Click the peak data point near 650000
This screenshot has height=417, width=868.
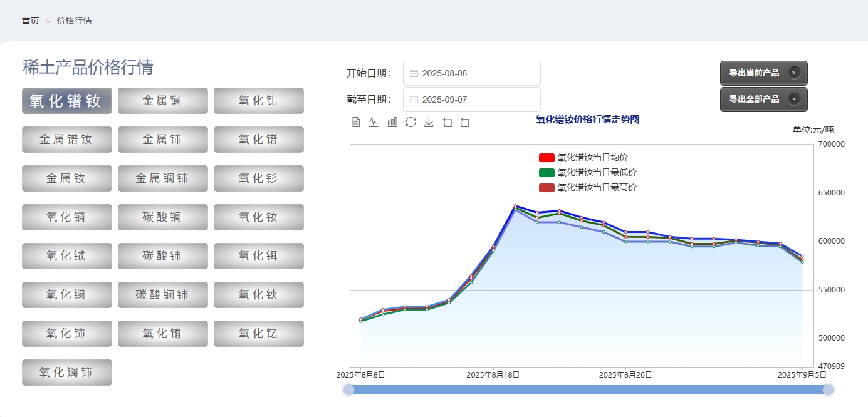(515, 206)
